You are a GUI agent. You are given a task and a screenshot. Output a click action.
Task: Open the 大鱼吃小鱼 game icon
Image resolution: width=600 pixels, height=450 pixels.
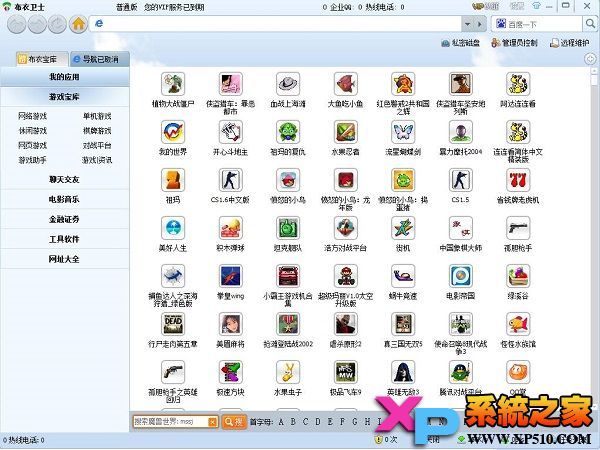tap(346, 84)
